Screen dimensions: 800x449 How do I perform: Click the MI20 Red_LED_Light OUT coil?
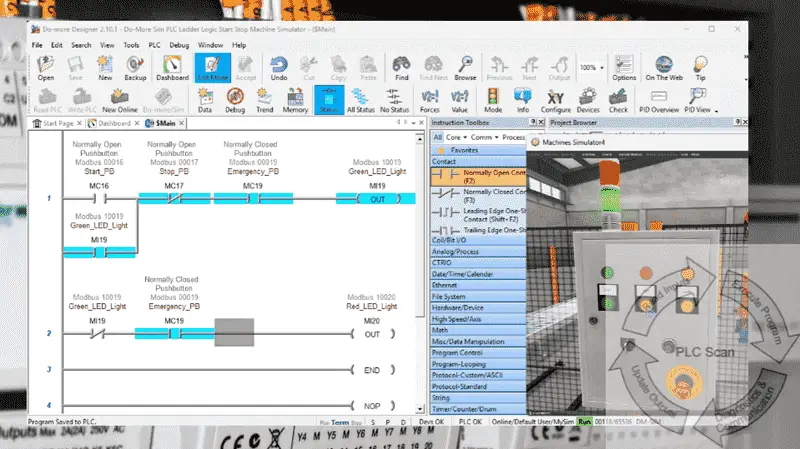pyautogui.click(x=372, y=334)
